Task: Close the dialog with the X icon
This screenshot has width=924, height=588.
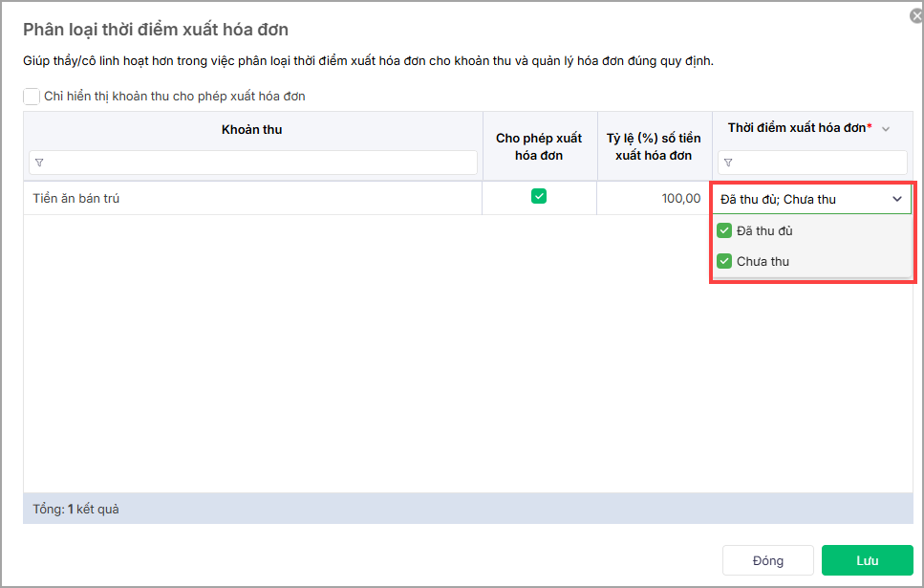Action: [916, 15]
